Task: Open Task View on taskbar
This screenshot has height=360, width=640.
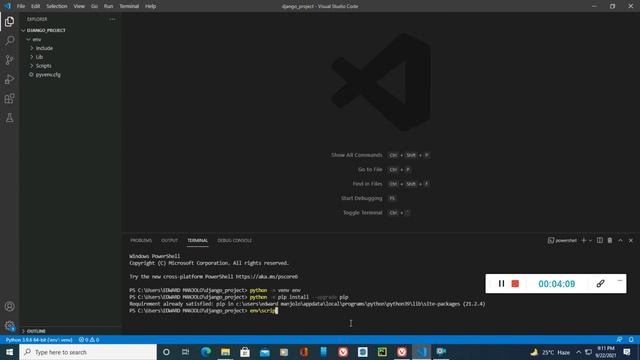Action: 185,352
